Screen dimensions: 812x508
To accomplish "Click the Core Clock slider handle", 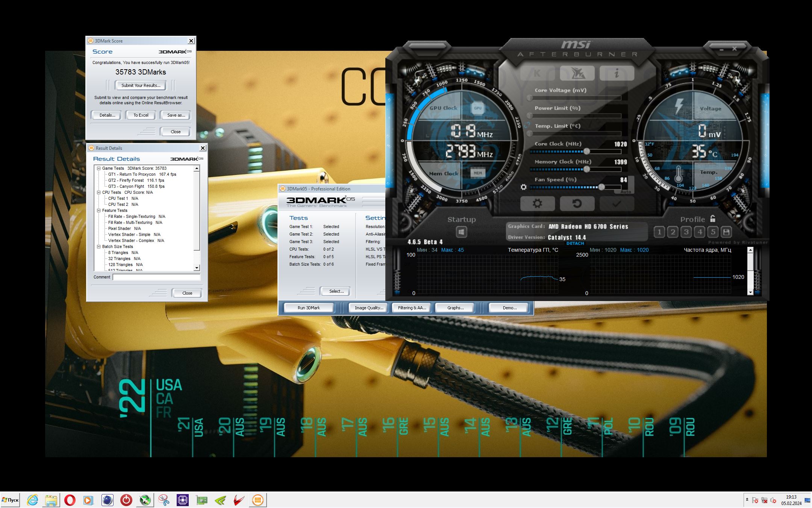I will pyautogui.click(x=586, y=151).
